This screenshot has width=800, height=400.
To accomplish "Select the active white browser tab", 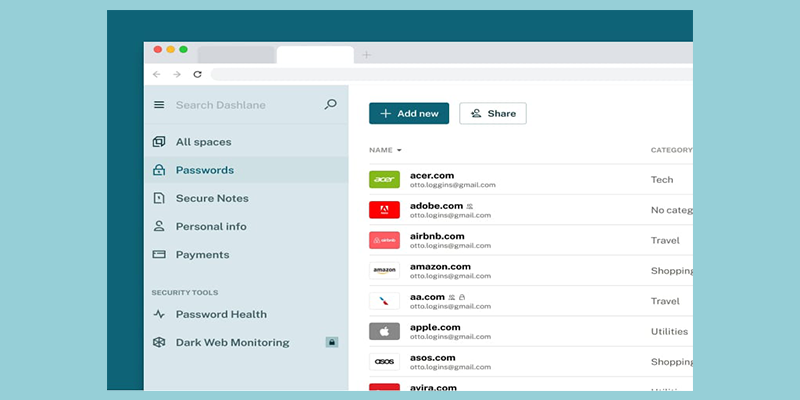I will point(315,55).
